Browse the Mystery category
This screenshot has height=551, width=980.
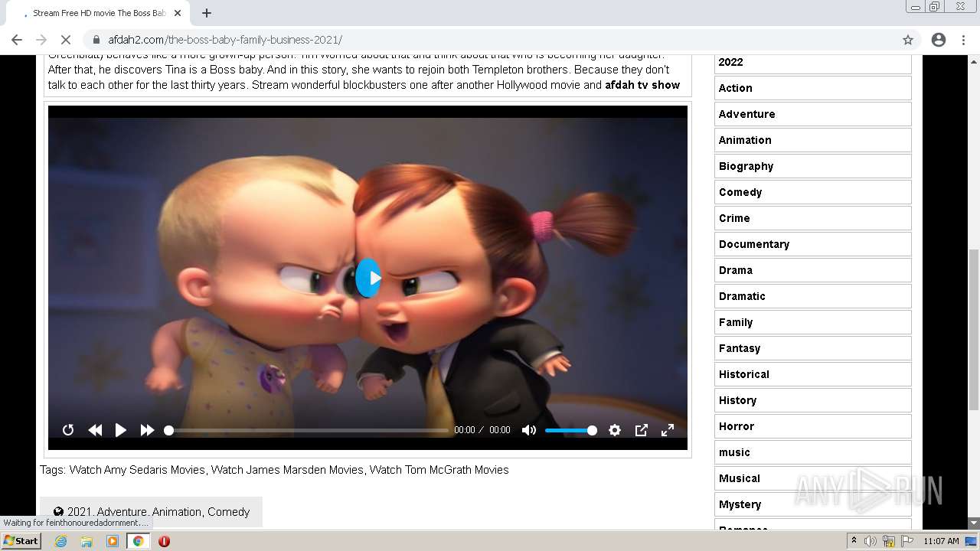pyautogui.click(x=813, y=504)
